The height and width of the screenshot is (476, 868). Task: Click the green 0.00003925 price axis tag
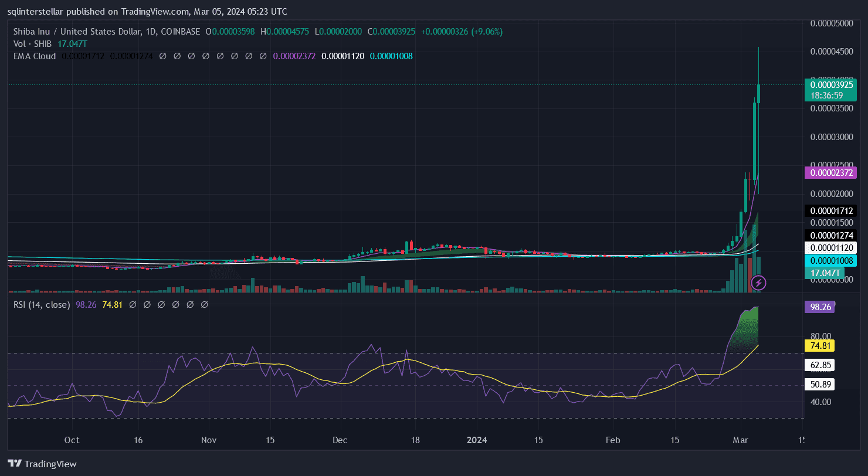[832, 85]
